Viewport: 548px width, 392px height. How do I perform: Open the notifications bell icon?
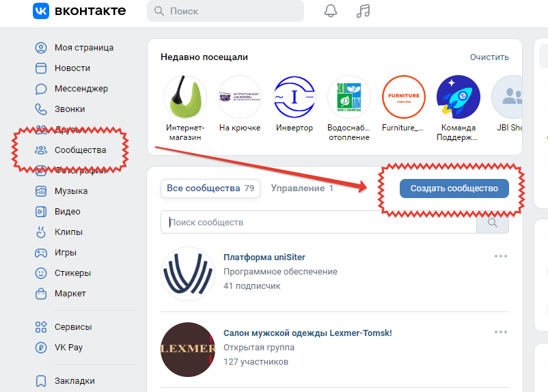(331, 11)
